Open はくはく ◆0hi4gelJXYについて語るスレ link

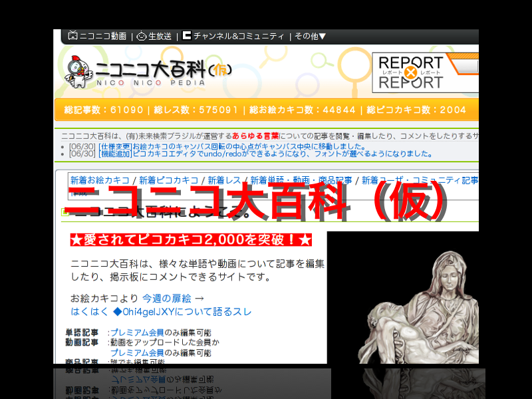click(x=161, y=312)
